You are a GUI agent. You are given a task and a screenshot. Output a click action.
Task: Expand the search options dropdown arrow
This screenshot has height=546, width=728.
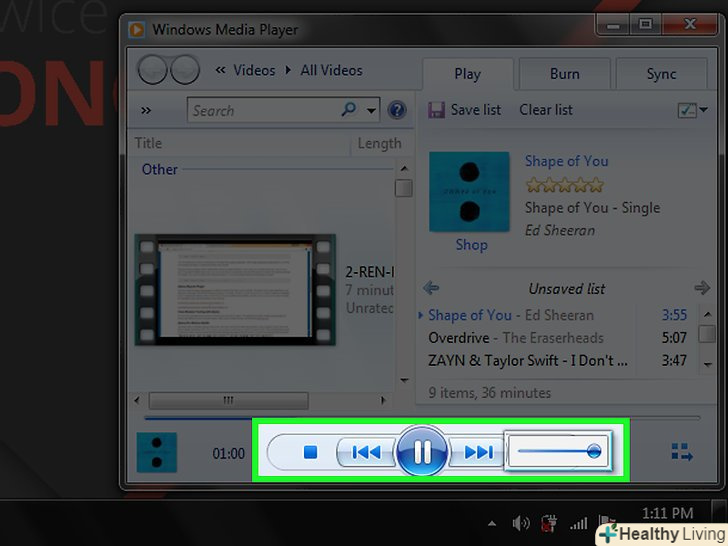pos(372,110)
